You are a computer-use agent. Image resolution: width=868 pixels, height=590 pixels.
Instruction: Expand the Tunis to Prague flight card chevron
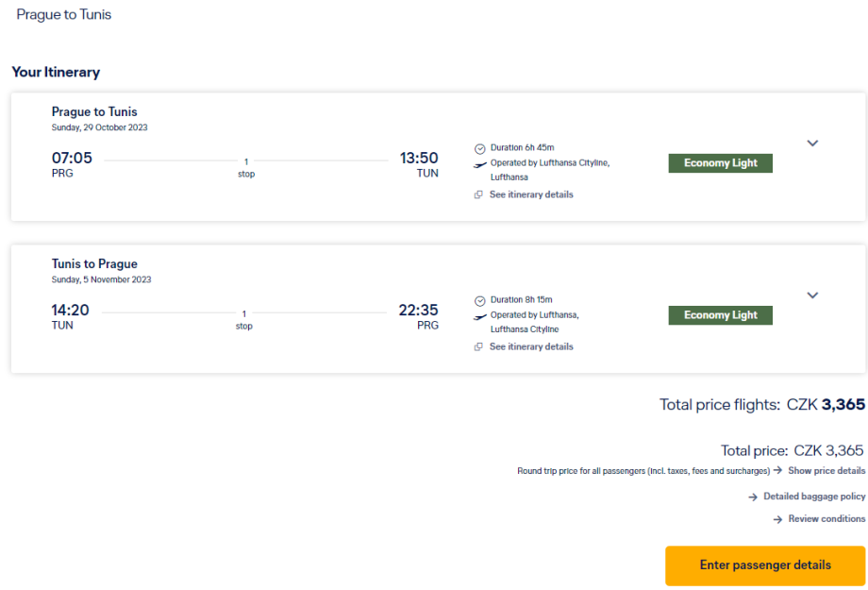click(812, 295)
